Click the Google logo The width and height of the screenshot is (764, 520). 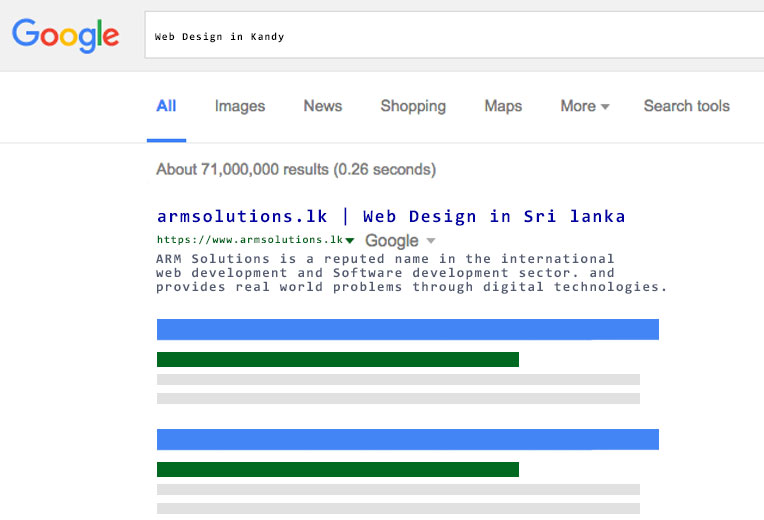(65, 36)
